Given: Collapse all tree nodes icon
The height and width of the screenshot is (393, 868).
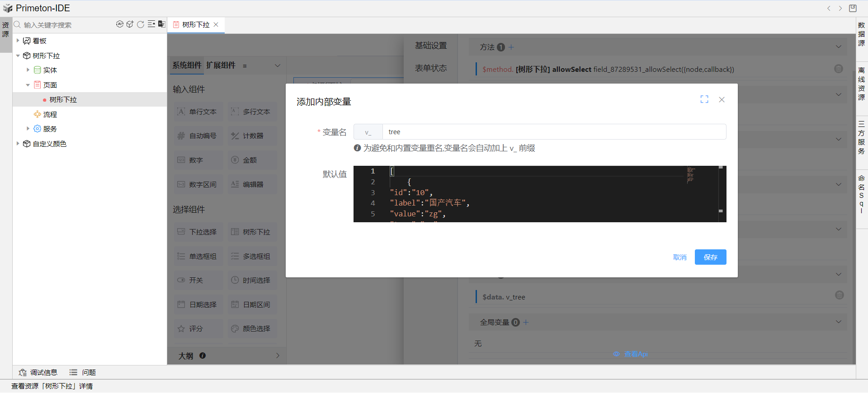Looking at the screenshot, I should [151, 24].
